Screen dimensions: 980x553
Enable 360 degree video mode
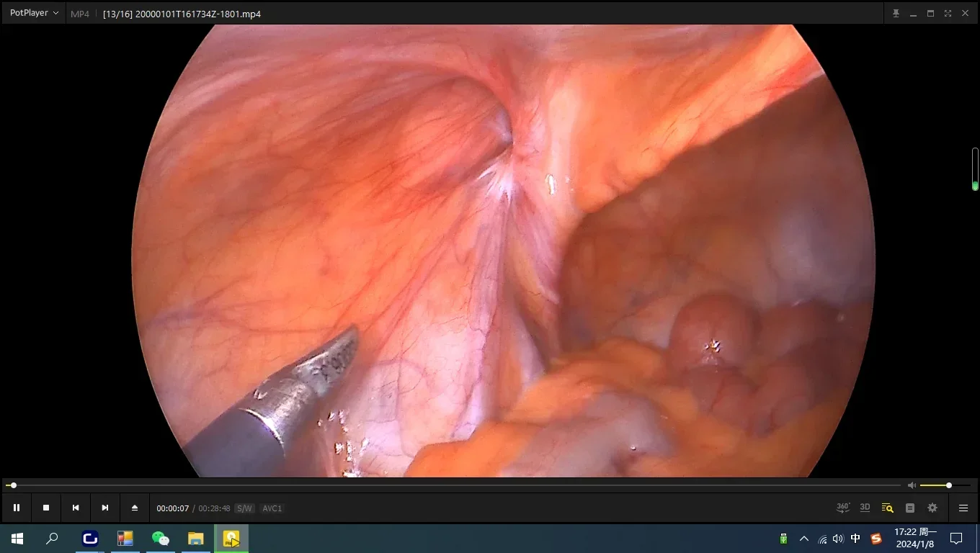[x=843, y=508]
